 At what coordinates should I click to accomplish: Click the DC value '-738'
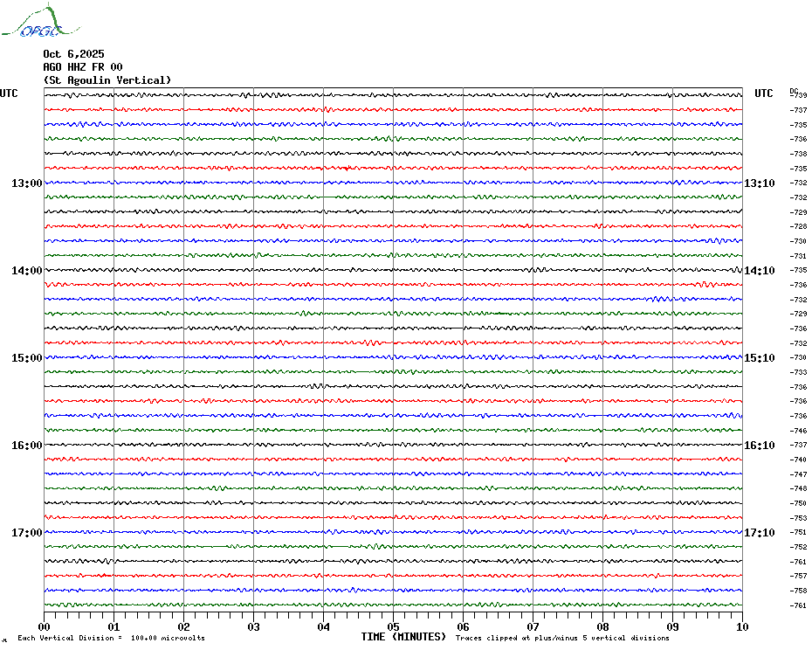point(799,154)
